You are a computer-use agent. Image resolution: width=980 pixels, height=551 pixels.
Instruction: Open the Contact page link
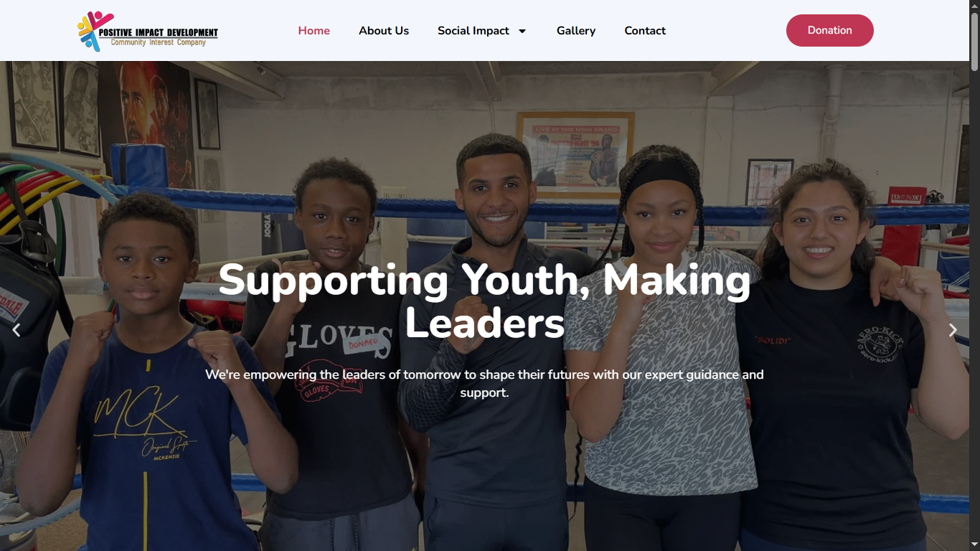(645, 31)
